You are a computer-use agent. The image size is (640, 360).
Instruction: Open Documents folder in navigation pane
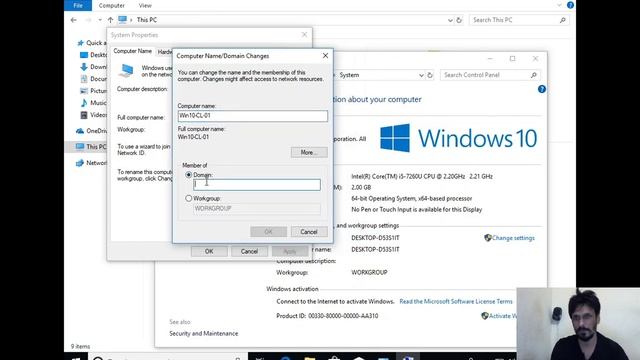point(93,79)
